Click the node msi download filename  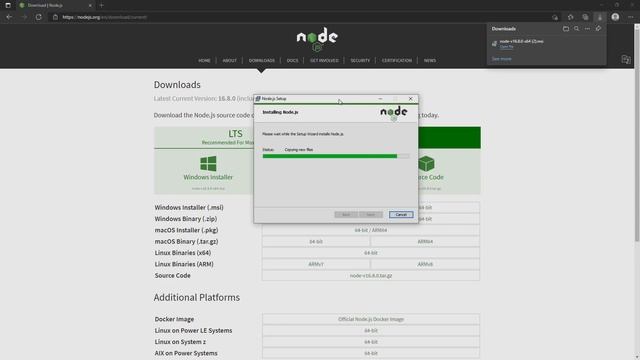tap(521, 41)
